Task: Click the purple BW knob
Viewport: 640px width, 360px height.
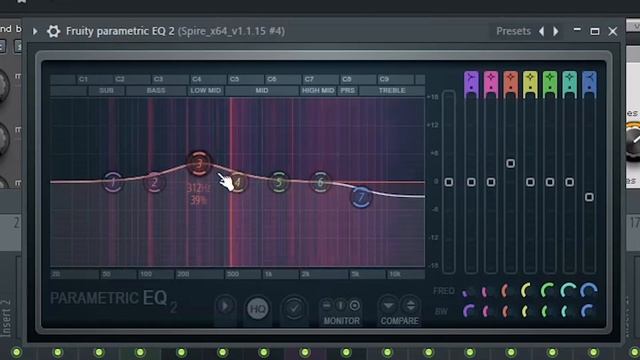Action: pyautogui.click(x=469, y=311)
